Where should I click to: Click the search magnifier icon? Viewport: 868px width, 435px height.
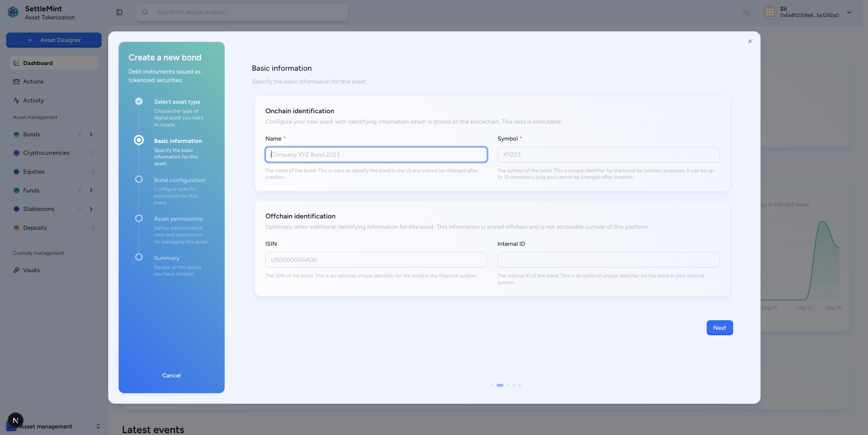(x=145, y=12)
